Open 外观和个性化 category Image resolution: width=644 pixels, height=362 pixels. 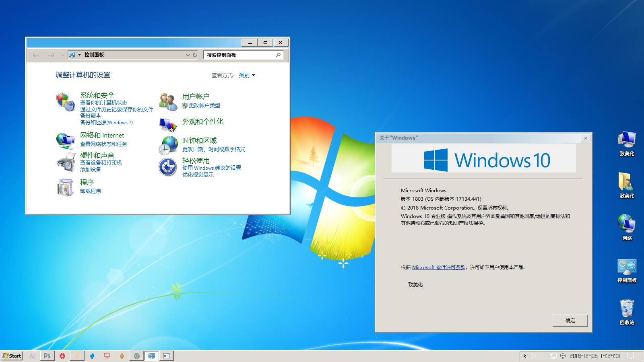point(202,121)
